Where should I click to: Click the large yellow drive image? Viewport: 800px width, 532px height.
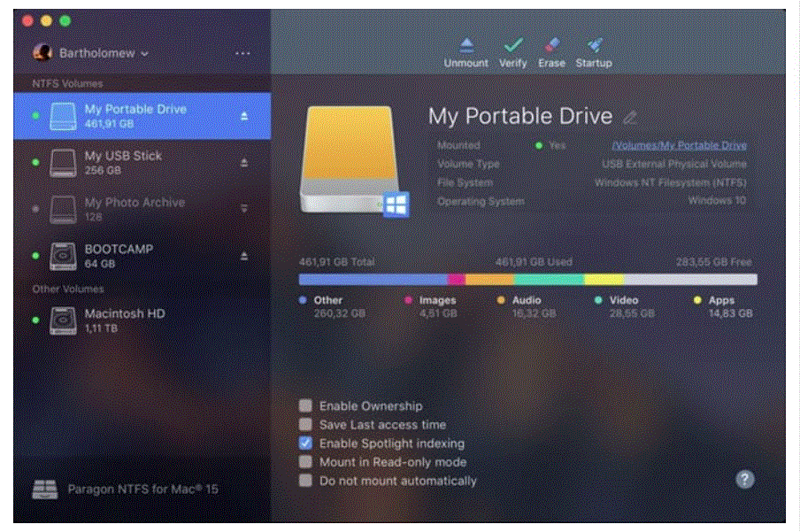(x=350, y=159)
